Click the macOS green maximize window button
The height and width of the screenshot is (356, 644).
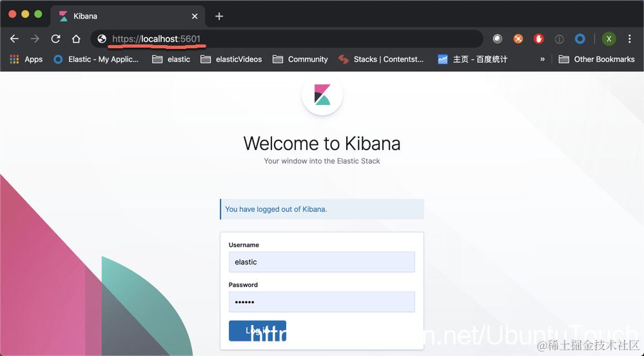click(38, 14)
